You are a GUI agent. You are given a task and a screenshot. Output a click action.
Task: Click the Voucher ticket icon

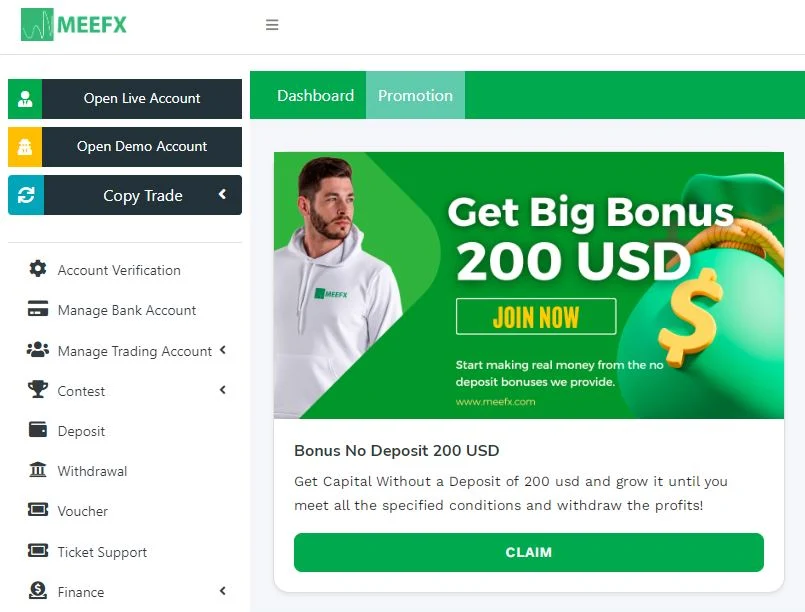click(x=37, y=509)
